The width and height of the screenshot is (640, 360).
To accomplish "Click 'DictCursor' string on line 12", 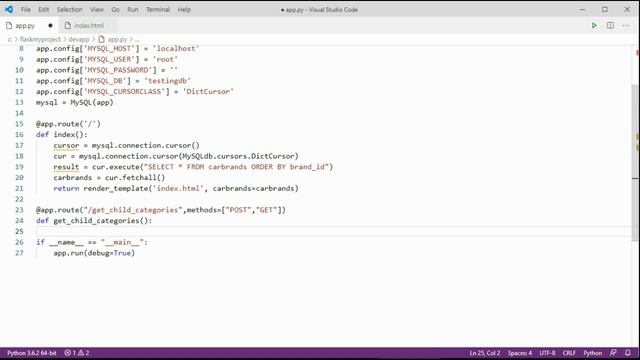I will [208, 91].
